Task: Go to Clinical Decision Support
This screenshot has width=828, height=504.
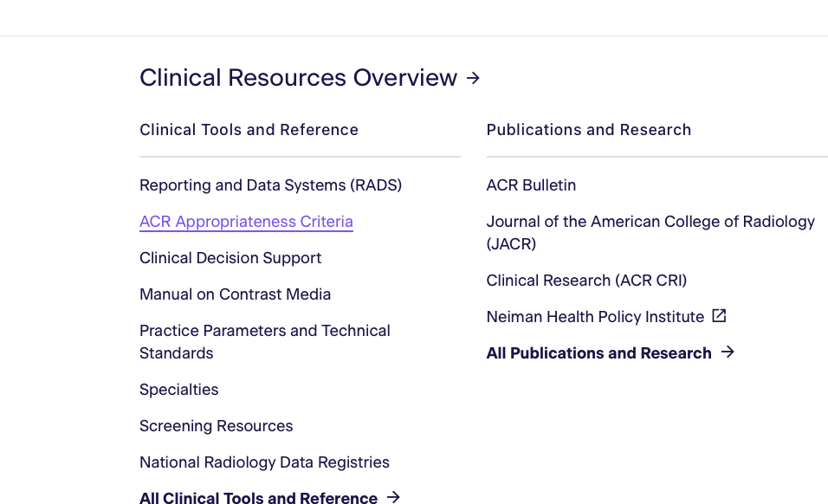Action: pos(230,258)
